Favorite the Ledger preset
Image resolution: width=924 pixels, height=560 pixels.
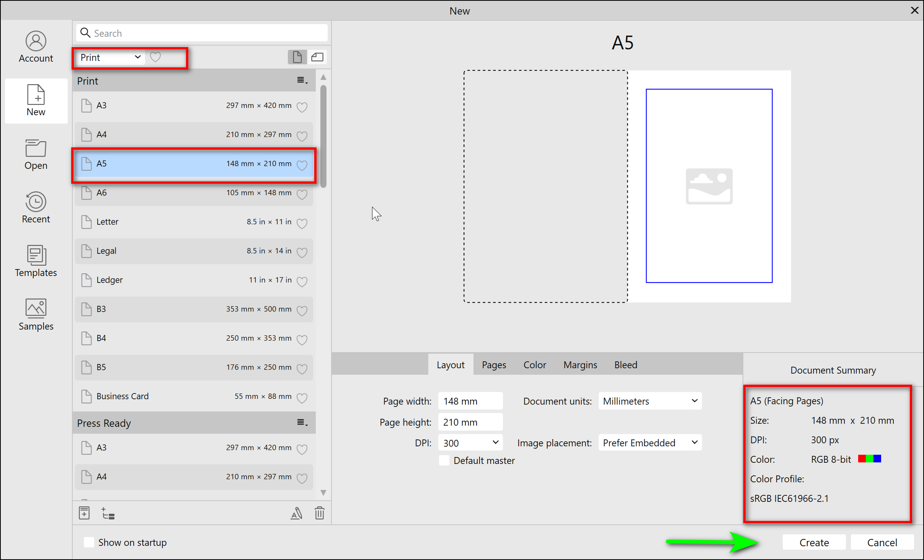coord(302,281)
